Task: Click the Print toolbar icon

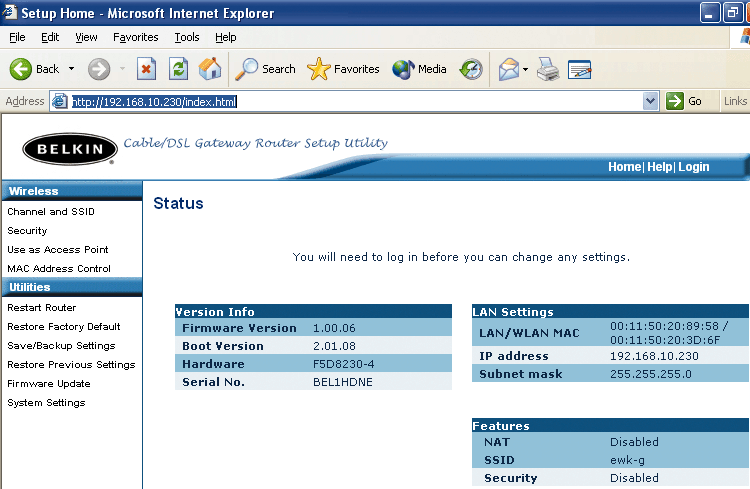Action: click(547, 69)
